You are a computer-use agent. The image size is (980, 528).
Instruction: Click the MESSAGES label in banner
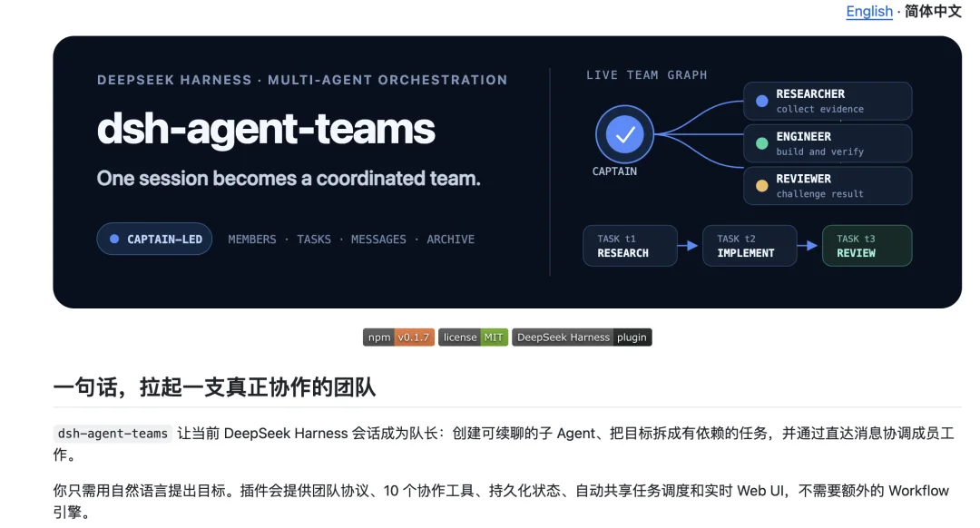click(x=378, y=240)
